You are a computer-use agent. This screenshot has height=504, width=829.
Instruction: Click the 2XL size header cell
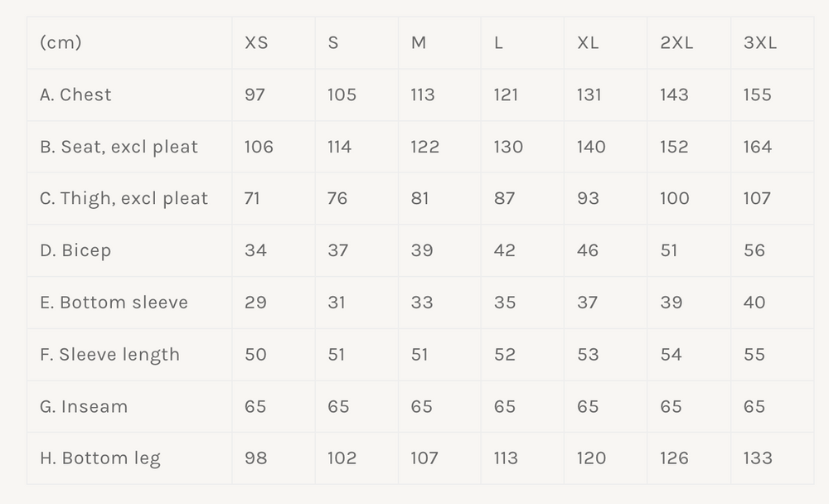click(676, 43)
